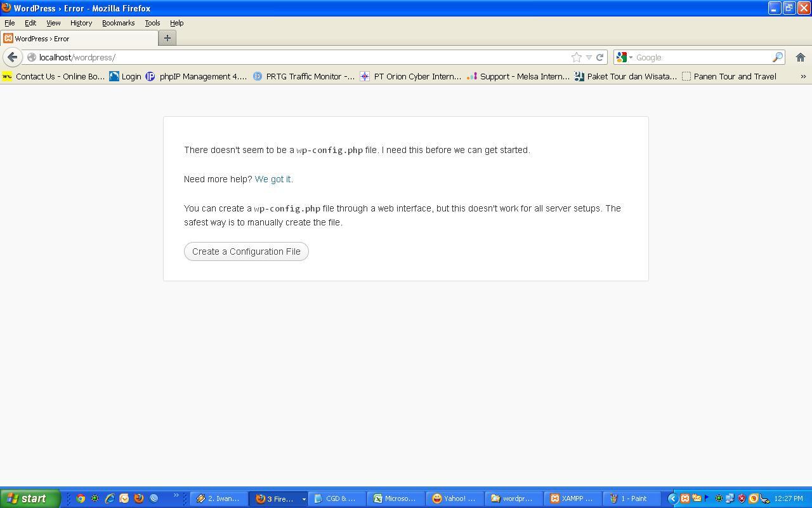Screen dimensions: 812x508
Task: Open the Windows Start menu
Action: coord(30,498)
